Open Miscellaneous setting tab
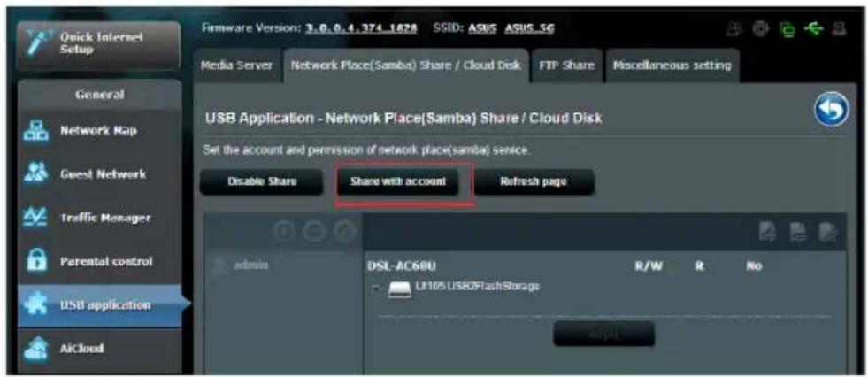868x377 pixels. (672, 65)
